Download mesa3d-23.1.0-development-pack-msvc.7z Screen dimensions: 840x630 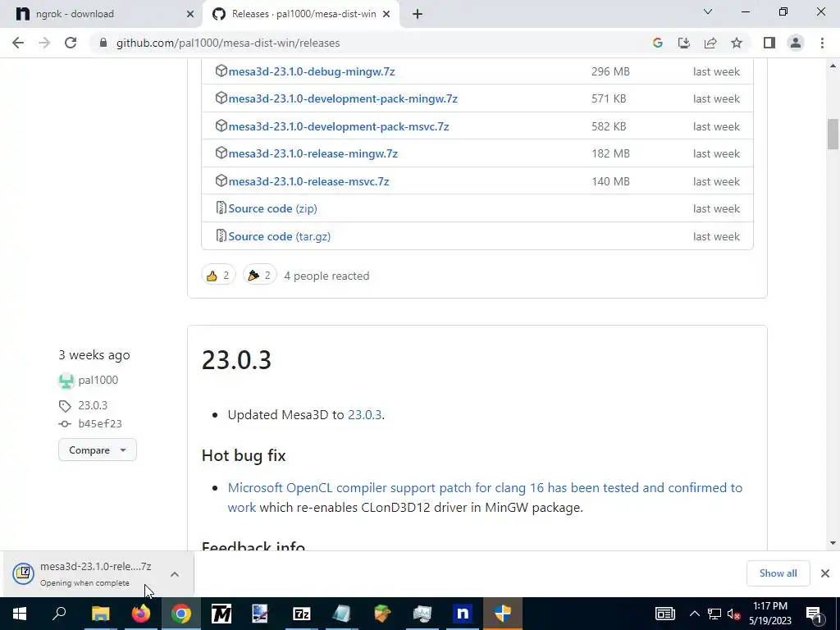(339, 126)
